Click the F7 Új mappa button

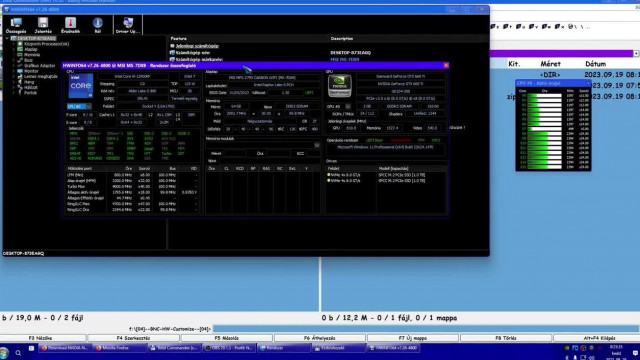pyautogui.click(x=413, y=338)
